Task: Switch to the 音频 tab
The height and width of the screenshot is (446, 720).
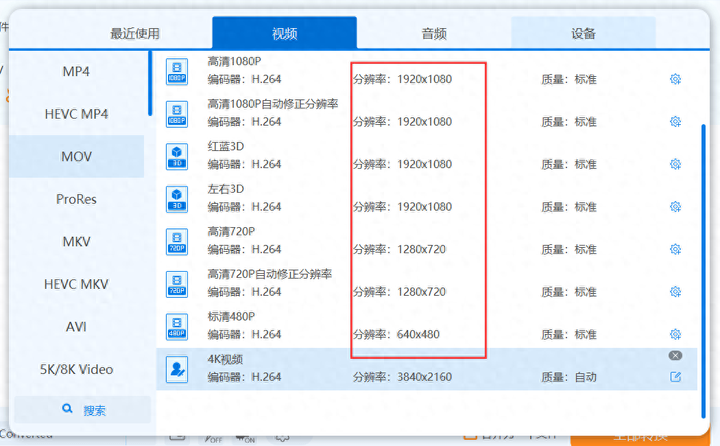Action: [x=434, y=34]
